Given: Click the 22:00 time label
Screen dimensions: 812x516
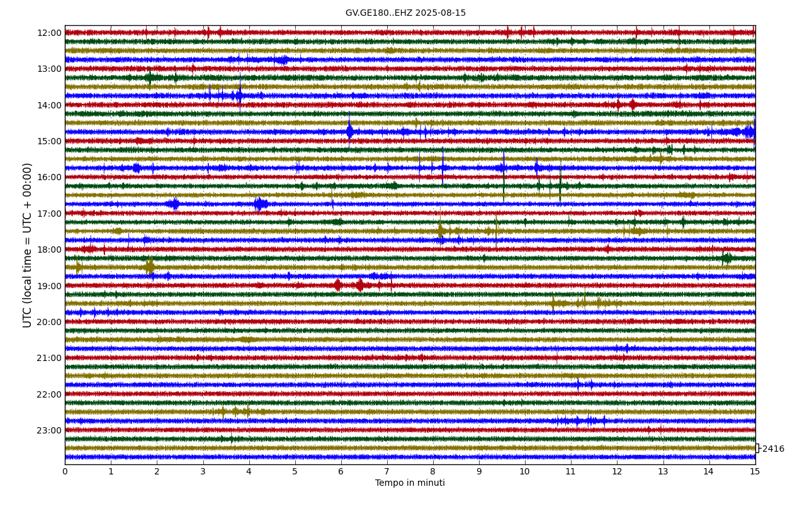Looking at the screenshot, I should click(x=49, y=394).
